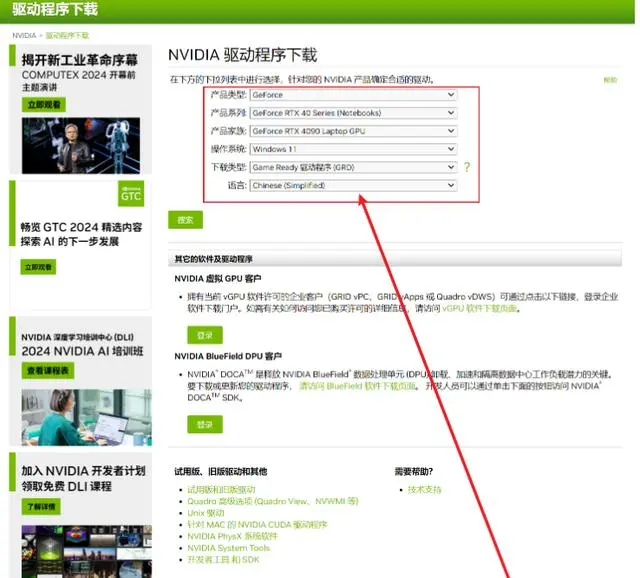
Task: Click the 试用版、旧版驱动和其他 heading
Action: coord(221,471)
